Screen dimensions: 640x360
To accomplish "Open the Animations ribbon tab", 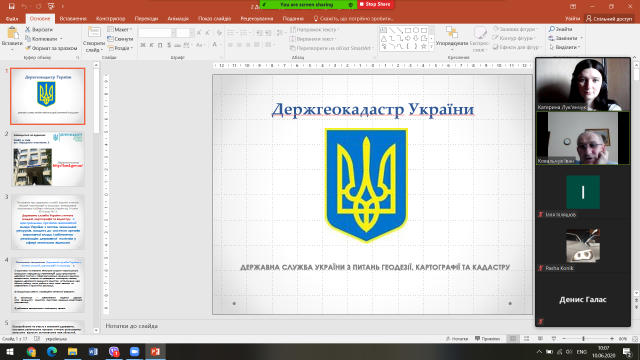I will (x=178, y=18).
